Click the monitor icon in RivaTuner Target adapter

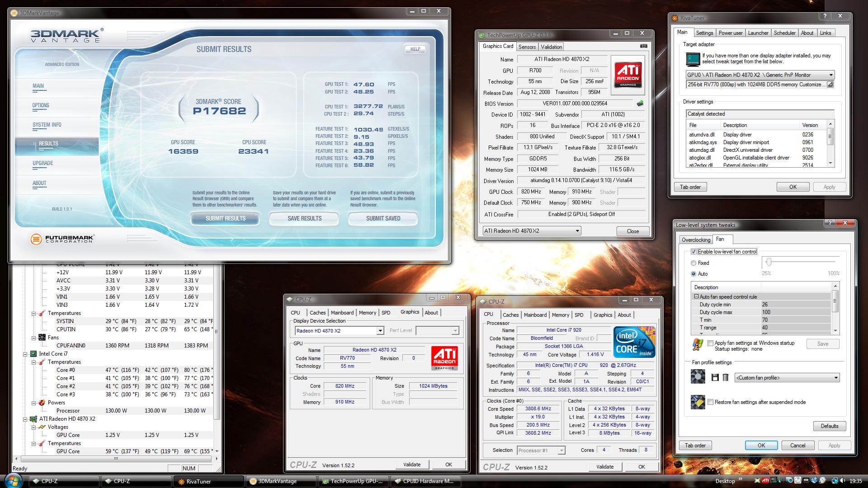click(x=693, y=59)
